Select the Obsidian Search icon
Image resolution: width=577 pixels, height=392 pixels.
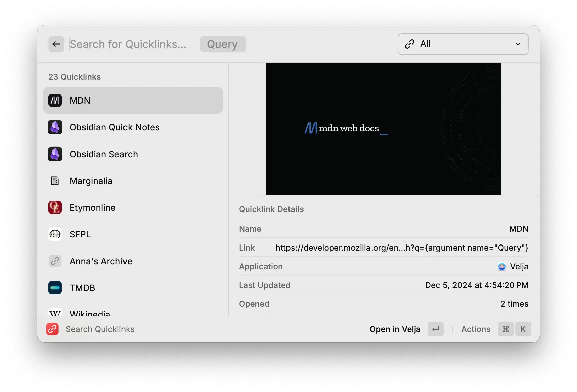[x=55, y=154]
